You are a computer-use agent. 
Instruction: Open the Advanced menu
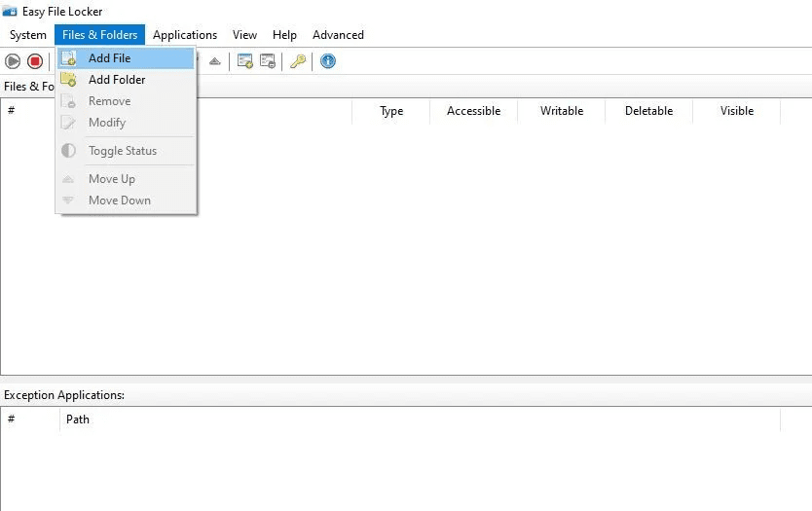(338, 35)
